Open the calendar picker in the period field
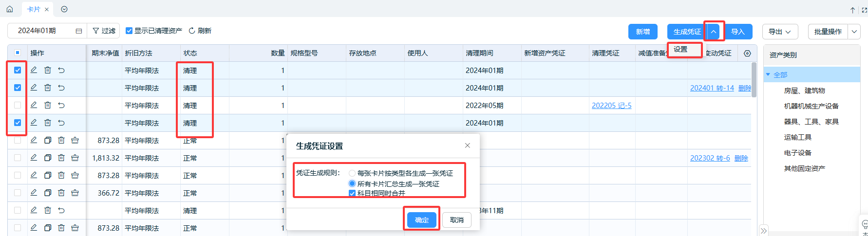The image size is (868, 236). point(79,31)
